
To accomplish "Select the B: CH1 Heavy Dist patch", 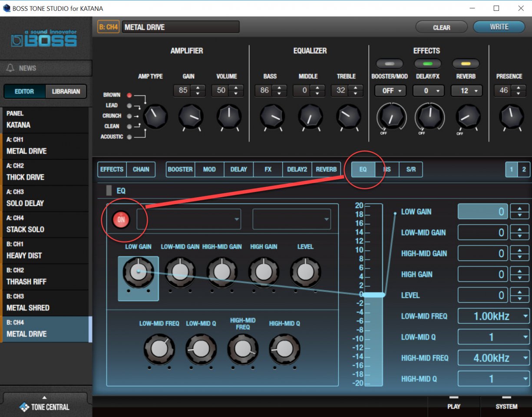I will (46, 251).
